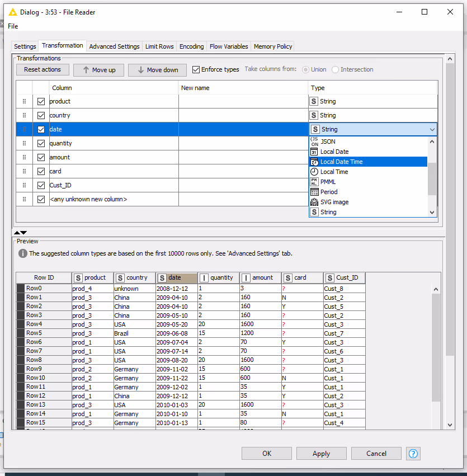This screenshot has width=467, height=476.
Task: Open the File menu
Action: coord(13,26)
